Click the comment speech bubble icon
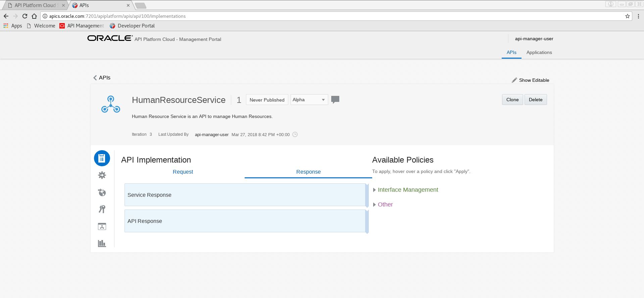 coord(335,100)
